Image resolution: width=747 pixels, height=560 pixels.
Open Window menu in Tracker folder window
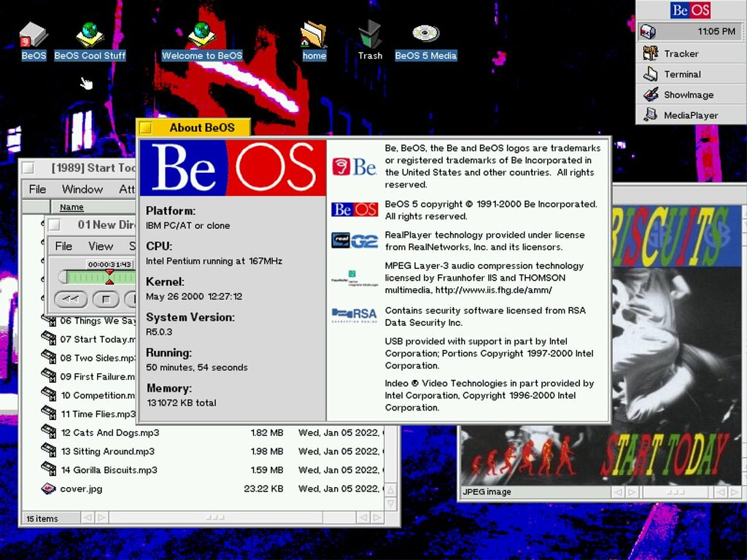[82, 189]
